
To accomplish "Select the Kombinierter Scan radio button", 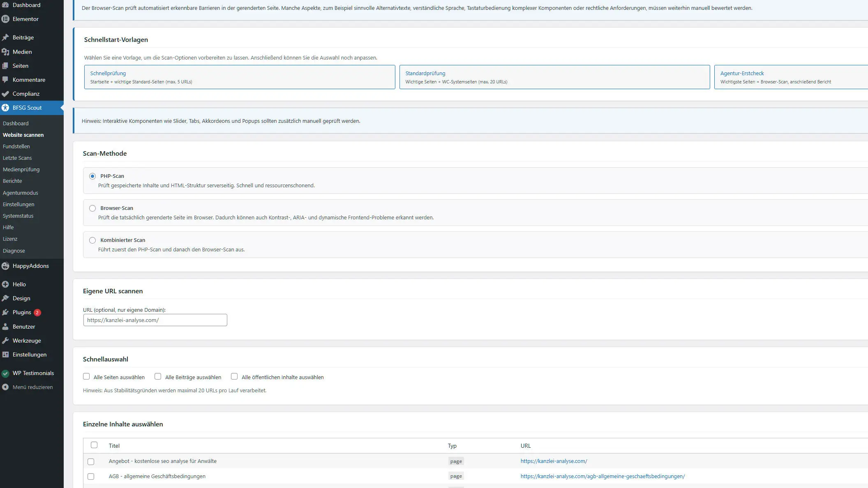I will [92, 240].
